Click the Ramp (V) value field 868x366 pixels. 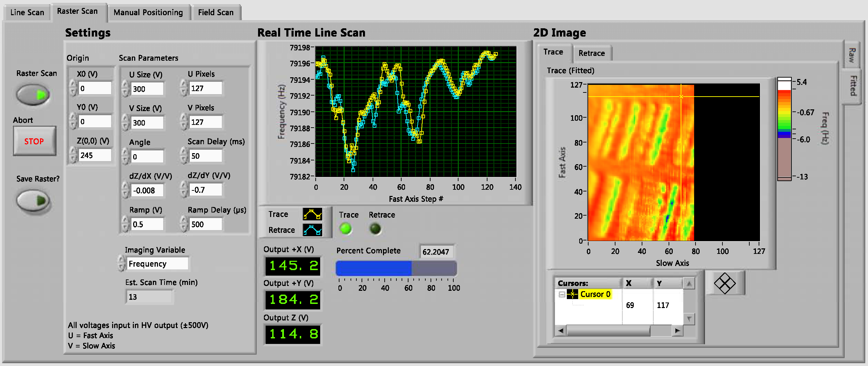147,224
